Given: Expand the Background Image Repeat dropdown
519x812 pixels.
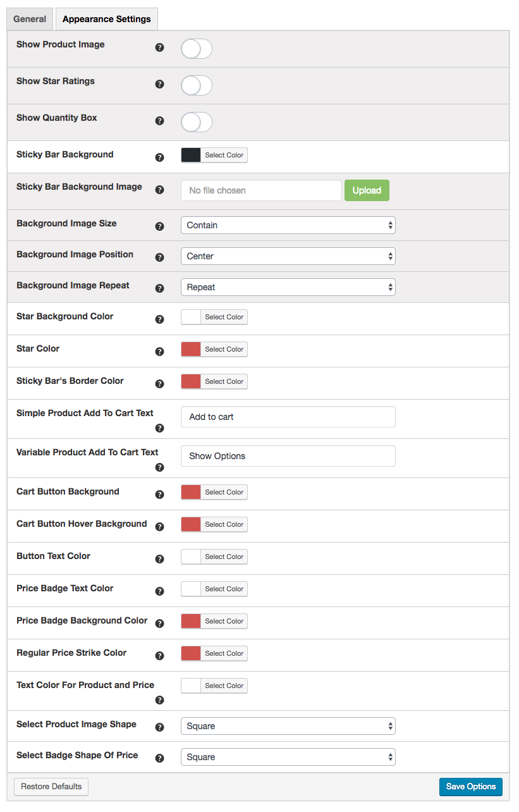Looking at the screenshot, I should [288, 287].
